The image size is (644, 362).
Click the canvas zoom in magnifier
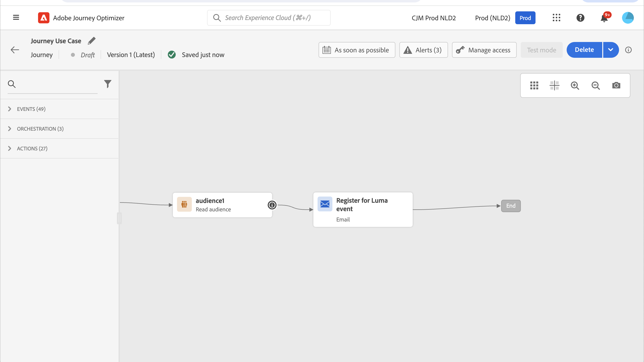click(575, 85)
